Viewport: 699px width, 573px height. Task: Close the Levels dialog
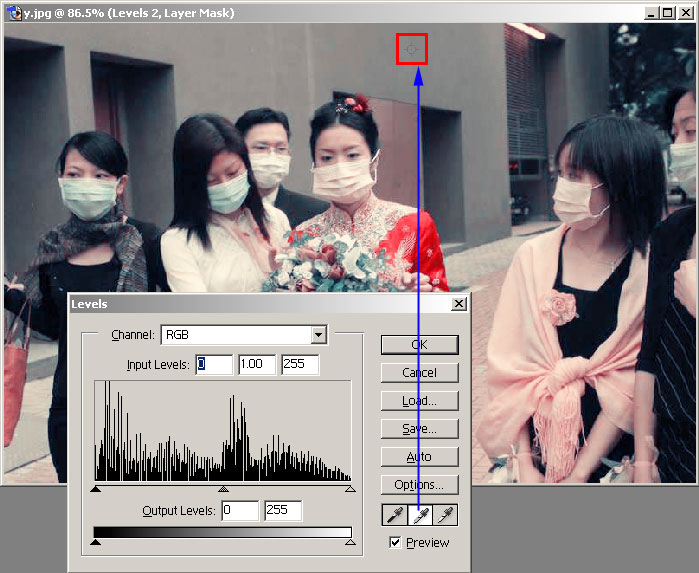459,304
